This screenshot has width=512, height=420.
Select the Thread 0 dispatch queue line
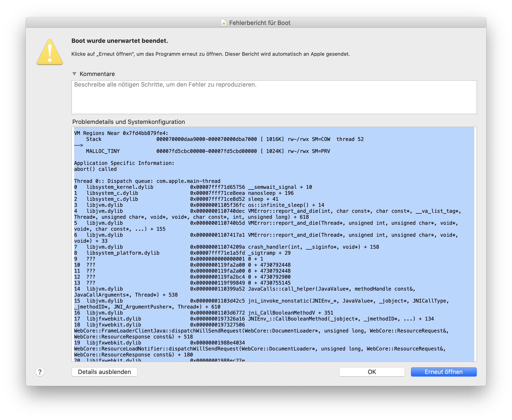tap(147, 181)
